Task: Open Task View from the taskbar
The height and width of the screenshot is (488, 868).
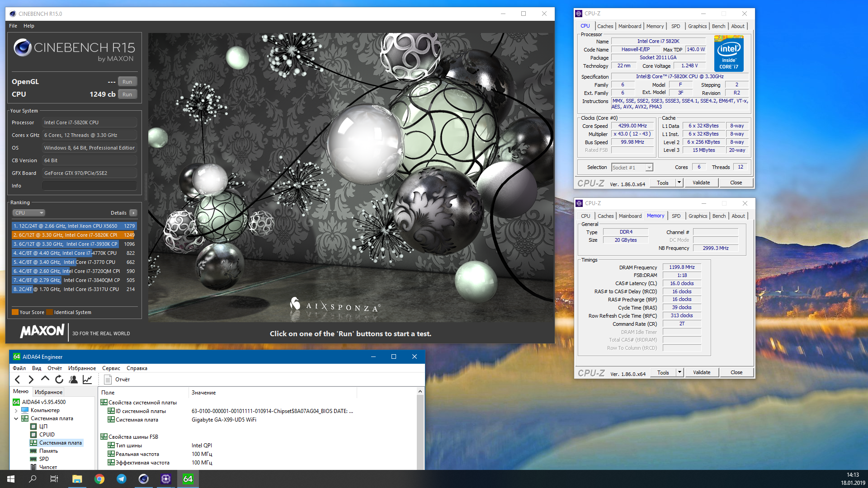Action: click(x=54, y=479)
